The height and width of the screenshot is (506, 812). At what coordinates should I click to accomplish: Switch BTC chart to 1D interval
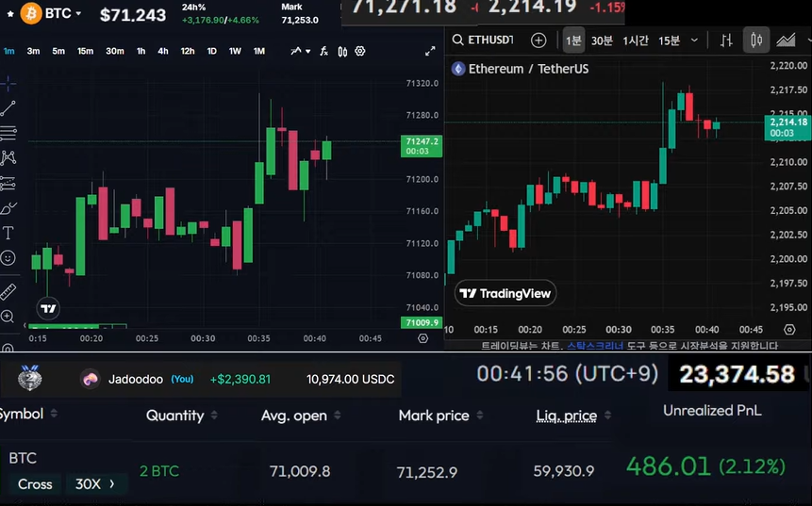pyautogui.click(x=212, y=51)
